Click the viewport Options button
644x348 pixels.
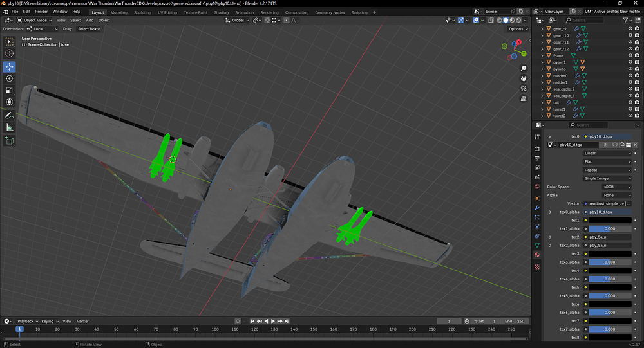coord(517,29)
